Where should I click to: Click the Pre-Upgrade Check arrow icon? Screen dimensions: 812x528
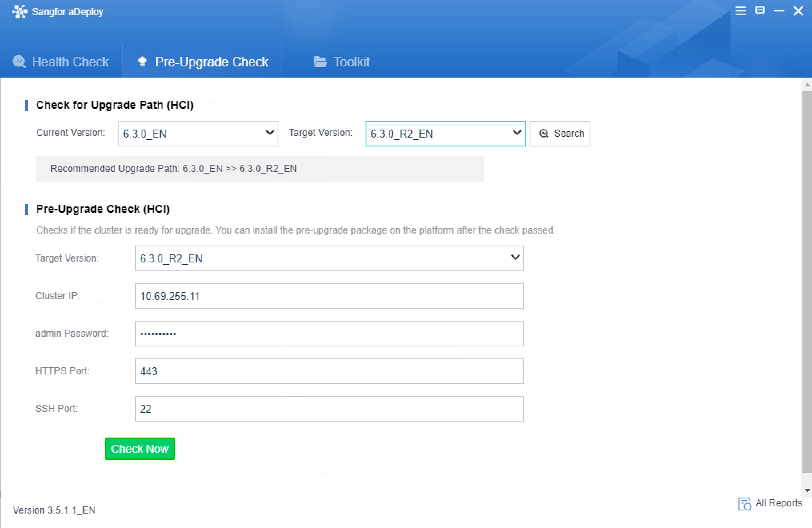142,61
